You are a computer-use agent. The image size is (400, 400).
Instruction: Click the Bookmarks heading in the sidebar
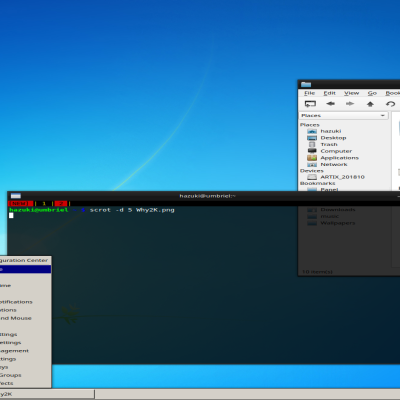pos(318,183)
